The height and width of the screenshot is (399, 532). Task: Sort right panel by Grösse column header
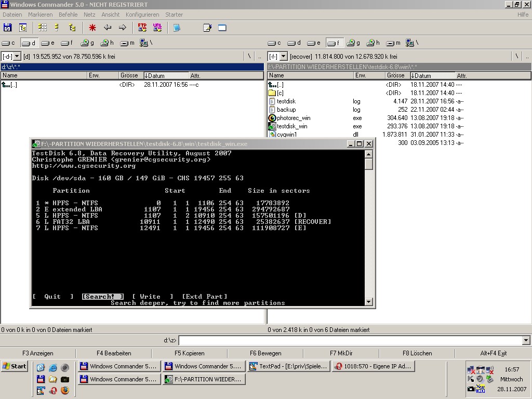[x=397, y=75]
